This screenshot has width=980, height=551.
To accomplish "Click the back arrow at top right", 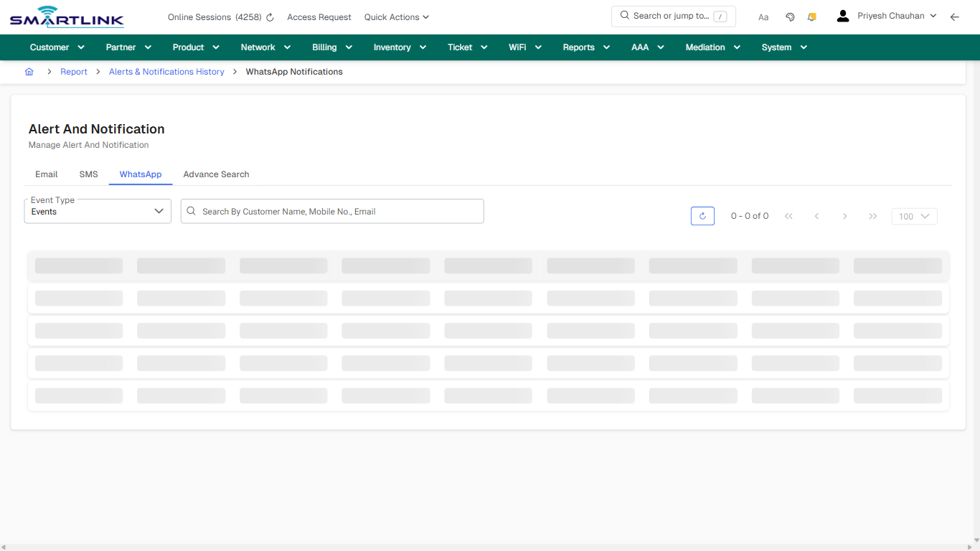I will coord(955,16).
